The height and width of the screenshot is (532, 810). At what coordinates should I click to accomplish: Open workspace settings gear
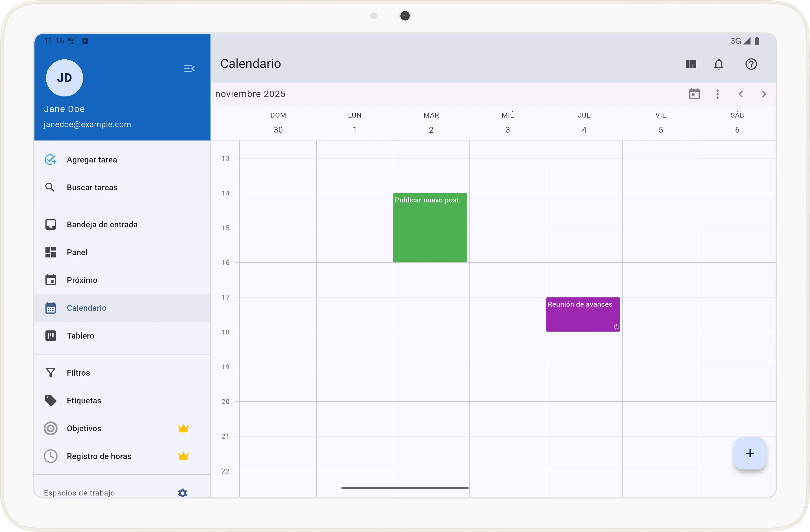183,493
